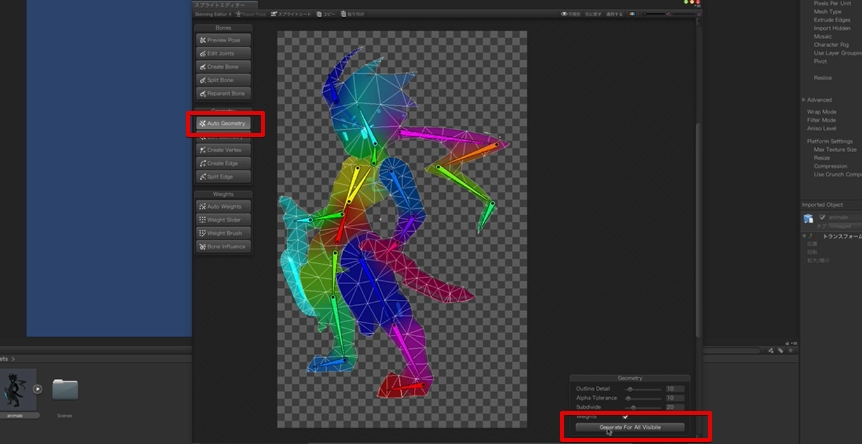The width and height of the screenshot is (862, 445).
Task: Collapse the トランスフォーム component
Action: coord(804,236)
